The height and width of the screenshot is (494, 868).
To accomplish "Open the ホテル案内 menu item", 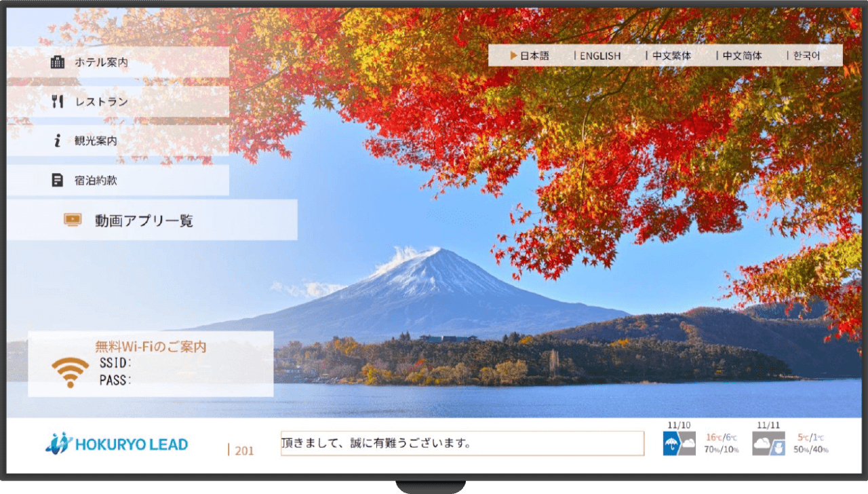I will tap(101, 62).
